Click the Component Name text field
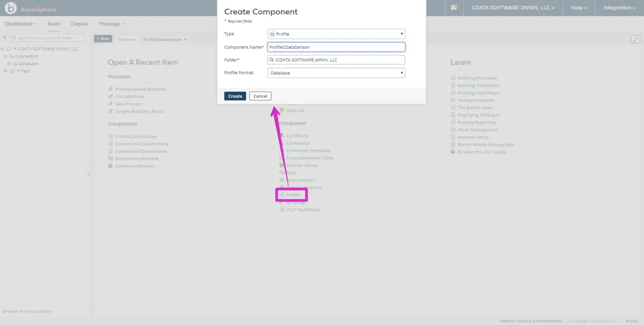644x325 pixels. point(336,47)
